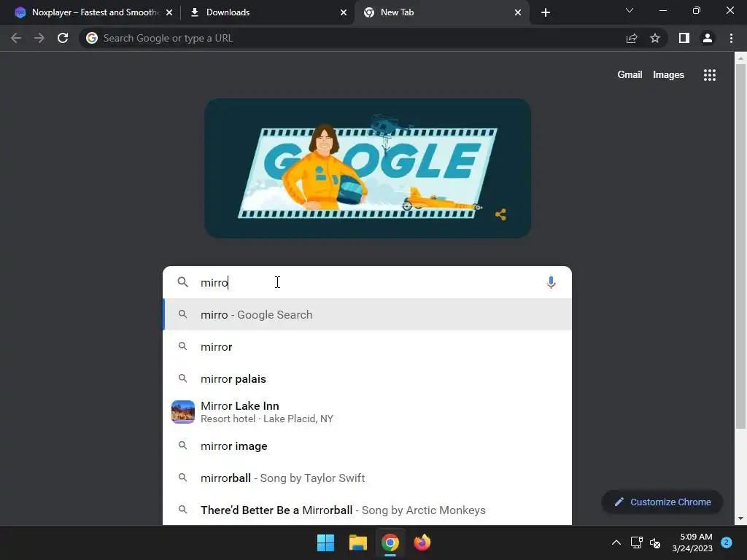Screen dimensions: 747x560
Task: Select the 'mirror palais' suggestion
Action: (x=367, y=379)
